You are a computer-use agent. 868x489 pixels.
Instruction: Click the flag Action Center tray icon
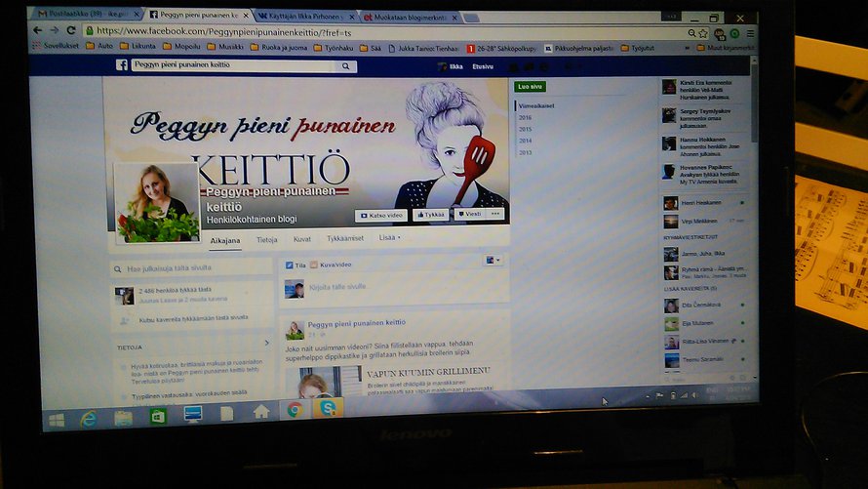pyautogui.click(x=659, y=395)
